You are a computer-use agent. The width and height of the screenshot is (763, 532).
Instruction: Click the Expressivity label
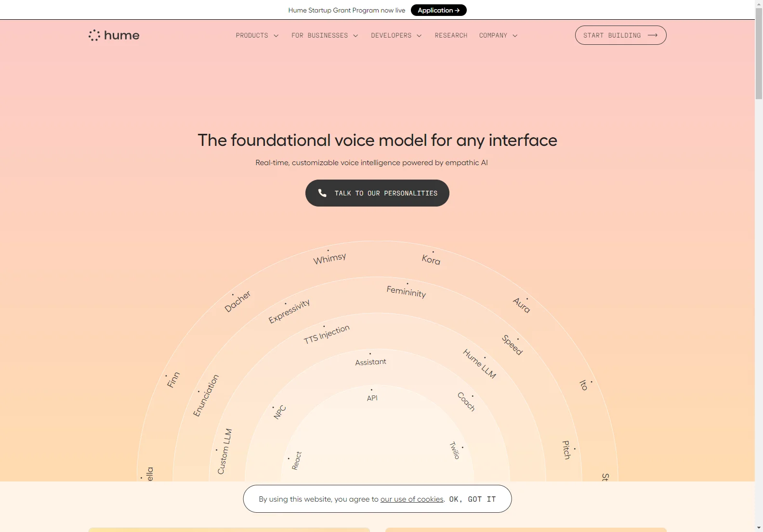click(x=289, y=311)
